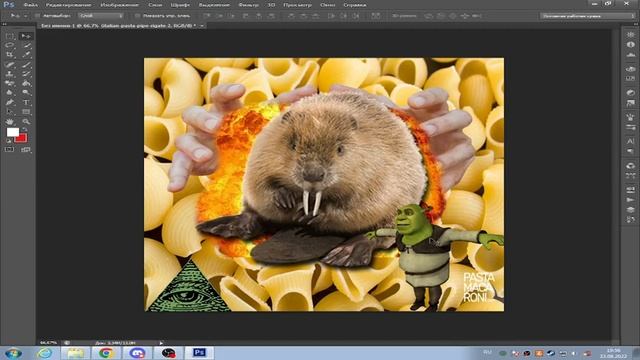
Task: Select the Lasso tool
Action: click(9, 45)
